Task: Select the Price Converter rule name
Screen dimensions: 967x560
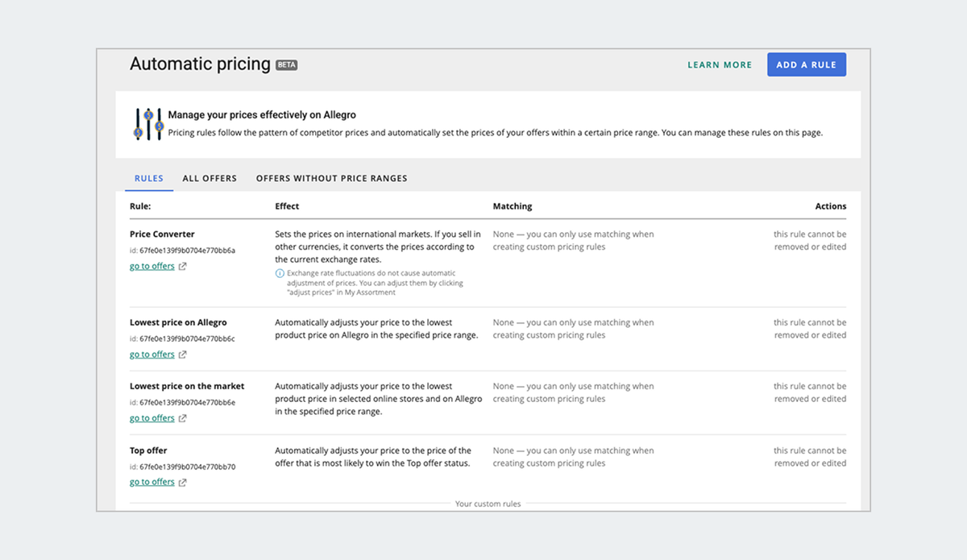Action: [162, 234]
